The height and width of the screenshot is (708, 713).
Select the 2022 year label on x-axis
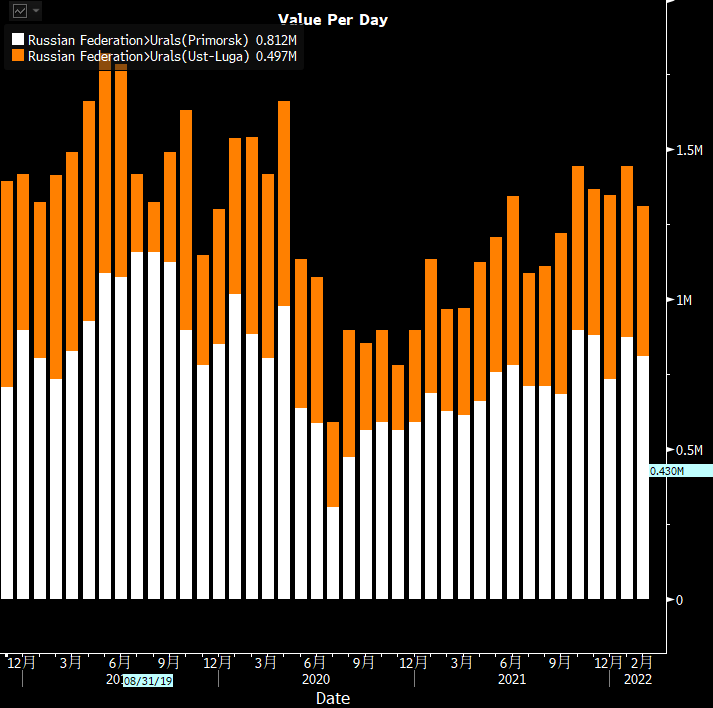(x=637, y=680)
